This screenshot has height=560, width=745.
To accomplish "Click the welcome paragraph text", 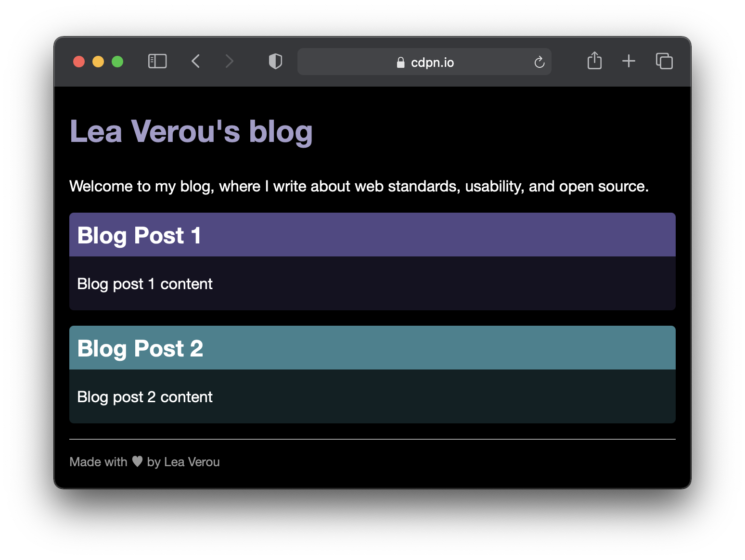I will pyautogui.click(x=359, y=186).
